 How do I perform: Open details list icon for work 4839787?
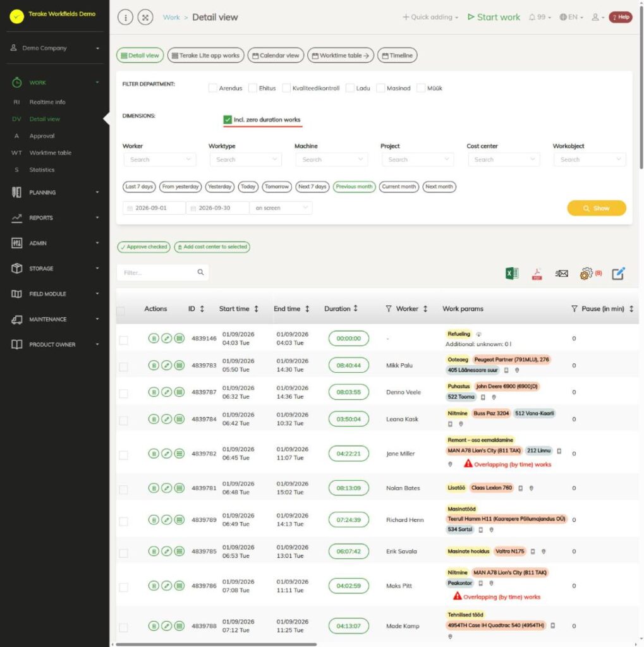click(x=179, y=392)
